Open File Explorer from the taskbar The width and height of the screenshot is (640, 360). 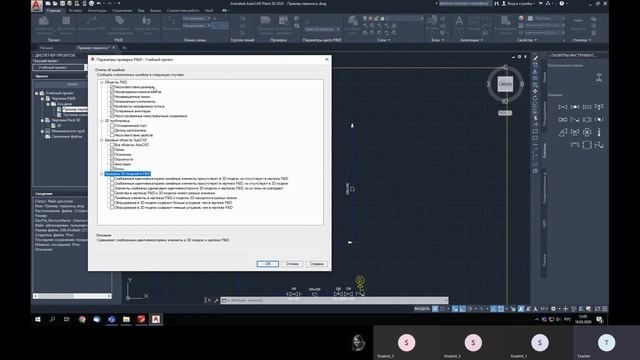point(126,319)
